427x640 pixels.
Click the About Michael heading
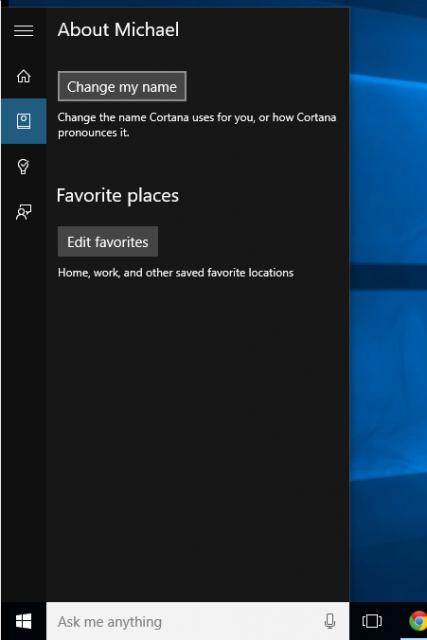click(x=118, y=30)
